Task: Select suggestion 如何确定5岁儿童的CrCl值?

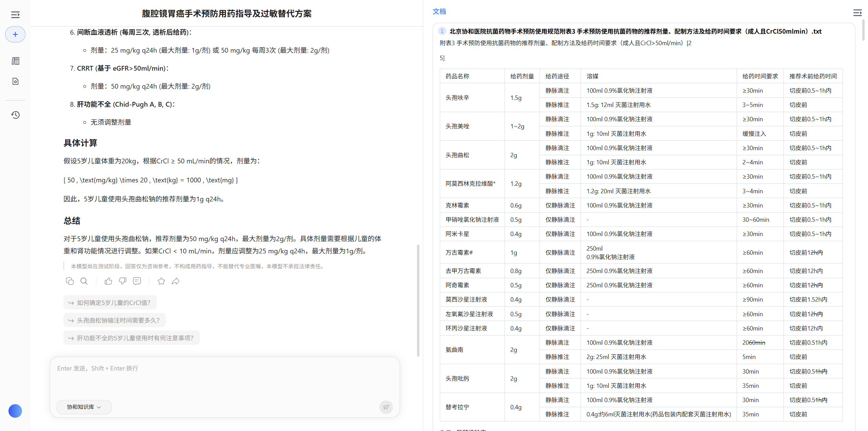Action: click(110, 303)
